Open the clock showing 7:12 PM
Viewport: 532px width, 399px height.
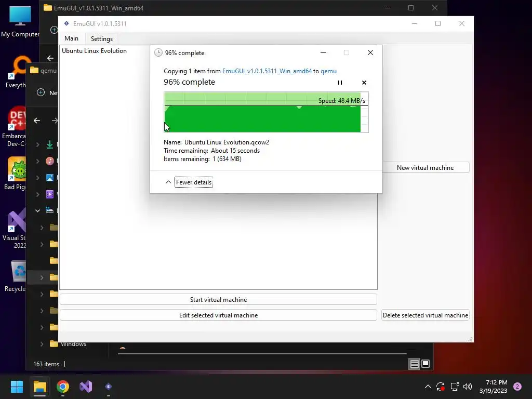tap(494, 387)
